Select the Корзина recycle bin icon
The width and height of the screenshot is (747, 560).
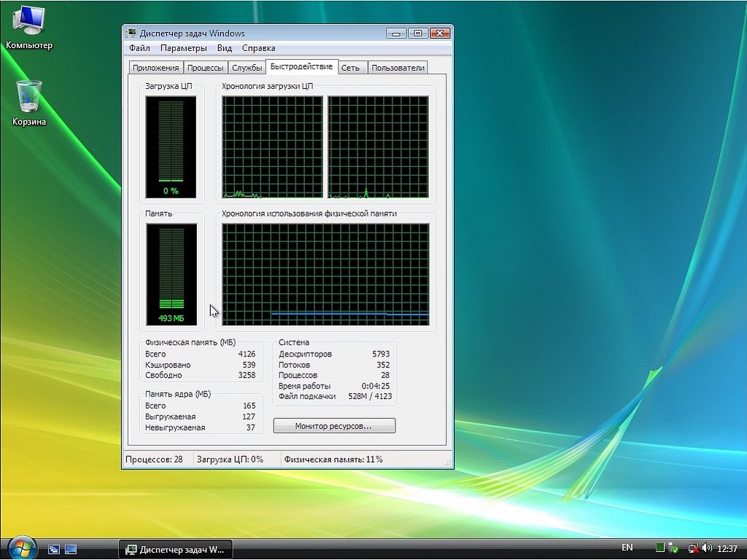28,96
